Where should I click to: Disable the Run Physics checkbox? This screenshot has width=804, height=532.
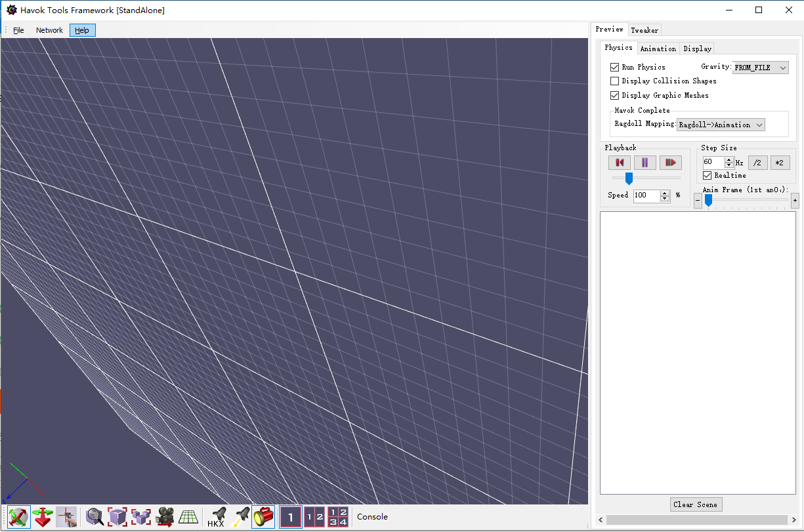pyautogui.click(x=615, y=67)
